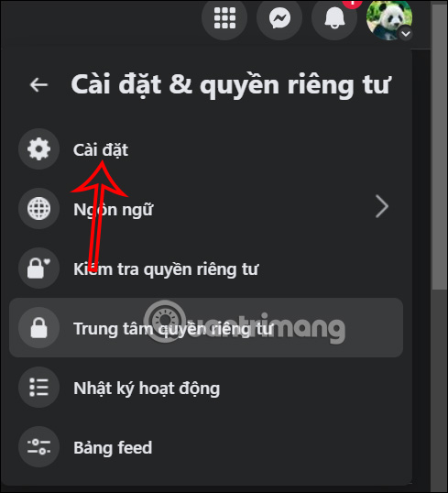Open Messenger chats icon
Screen dimensions: 448x493
click(279, 17)
